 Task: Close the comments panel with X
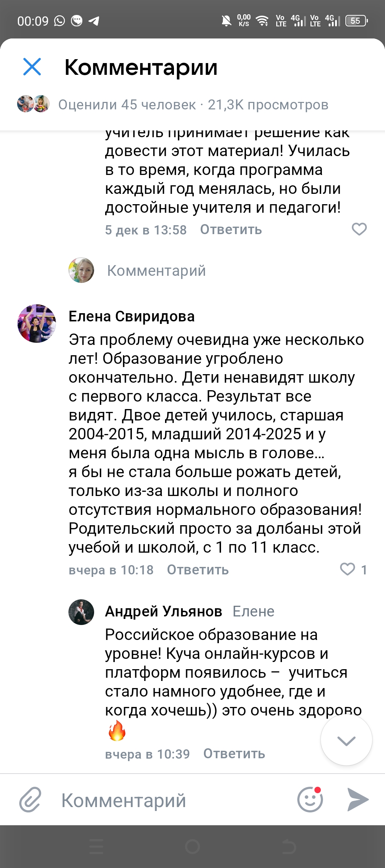point(32,67)
